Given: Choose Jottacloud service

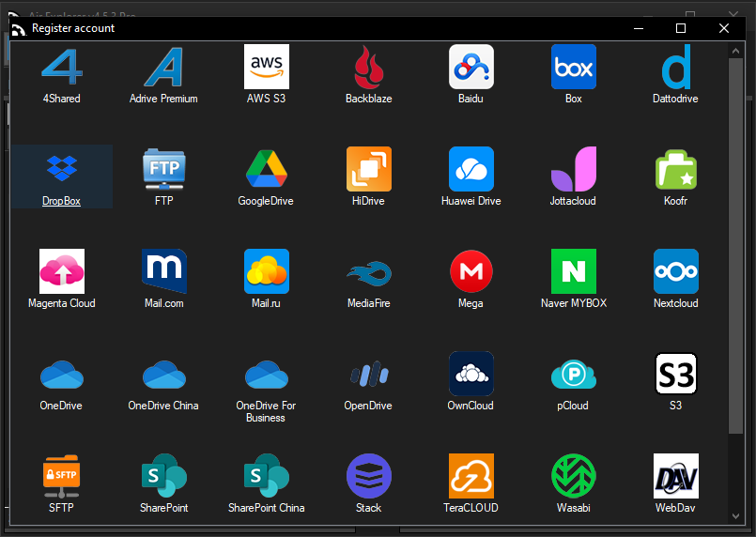Looking at the screenshot, I should click(x=573, y=169).
